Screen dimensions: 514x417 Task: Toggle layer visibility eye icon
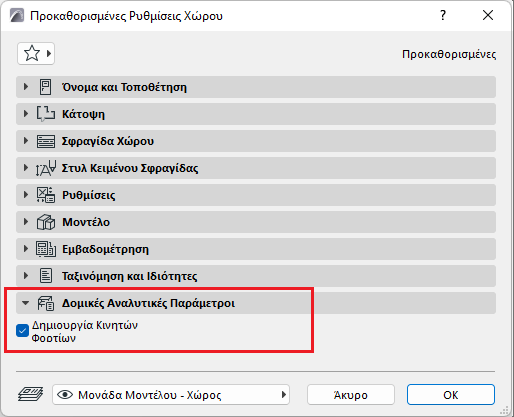(x=65, y=395)
